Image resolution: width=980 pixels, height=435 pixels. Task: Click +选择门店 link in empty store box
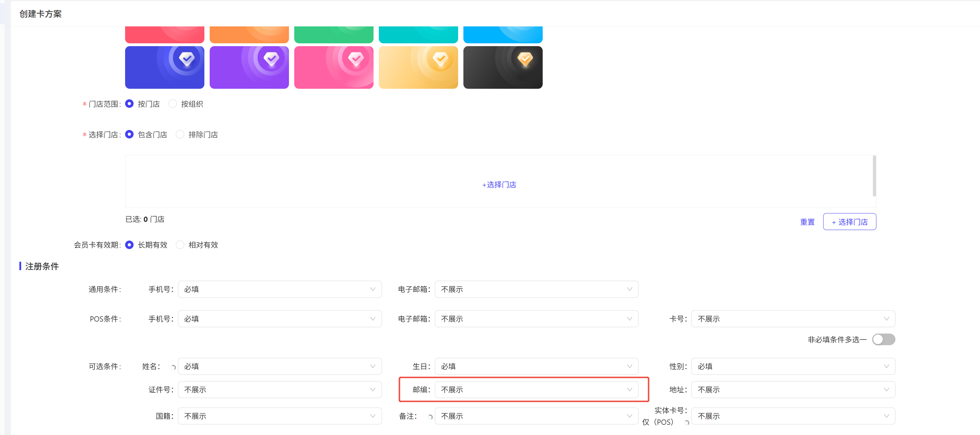pos(499,185)
